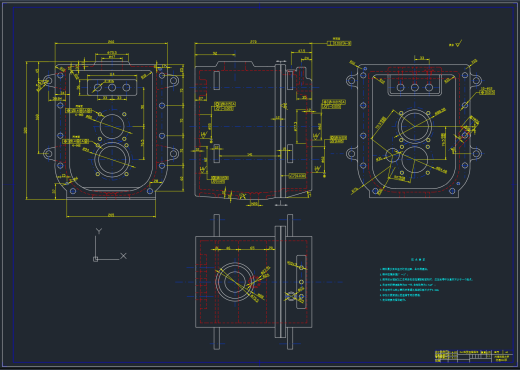The height and width of the screenshot is (370, 520).
Task: Select the circular boss in the bottom plan view
Action: (234, 282)
